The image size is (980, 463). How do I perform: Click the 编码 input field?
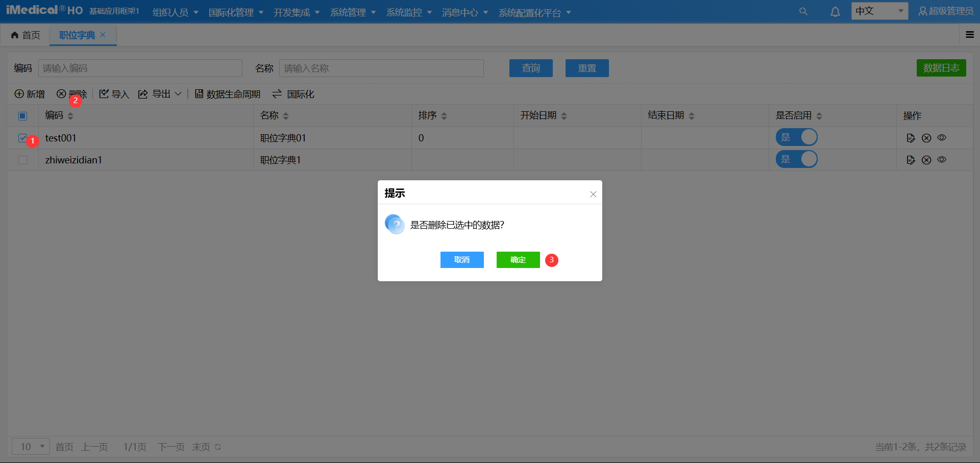pyautogui.click(x=140, y=68)
